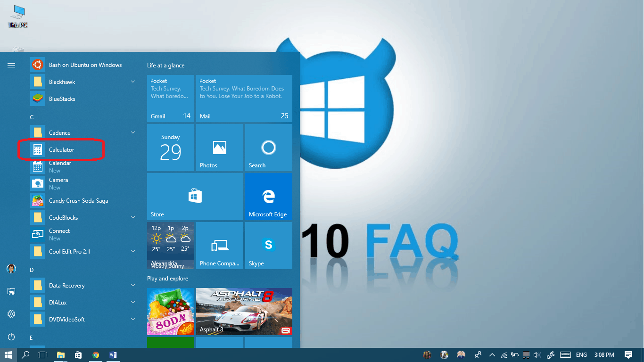Click the Power icon in Start menu
Image resolution: width=644 pixels, height=362 pixels.
tap(11, 337)
